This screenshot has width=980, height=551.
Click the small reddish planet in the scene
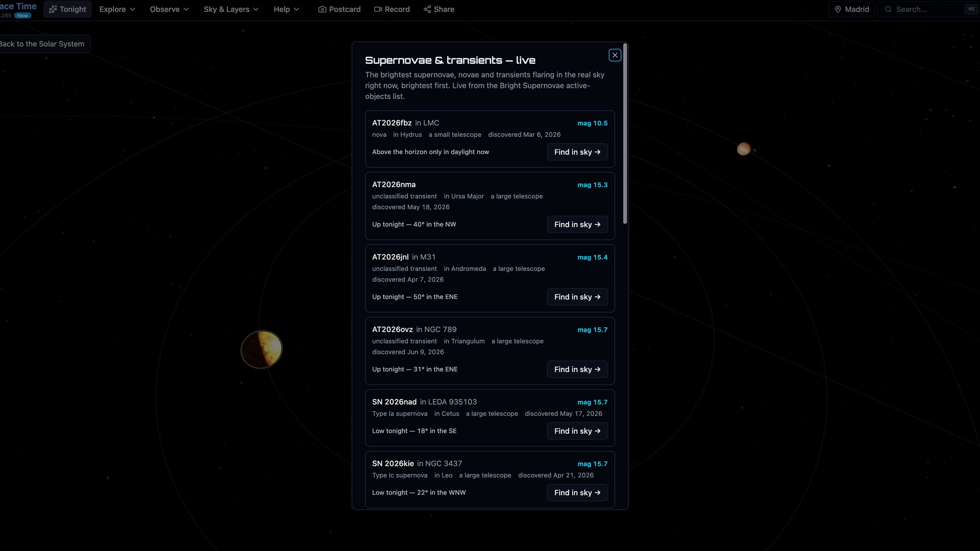coord(744,149)
